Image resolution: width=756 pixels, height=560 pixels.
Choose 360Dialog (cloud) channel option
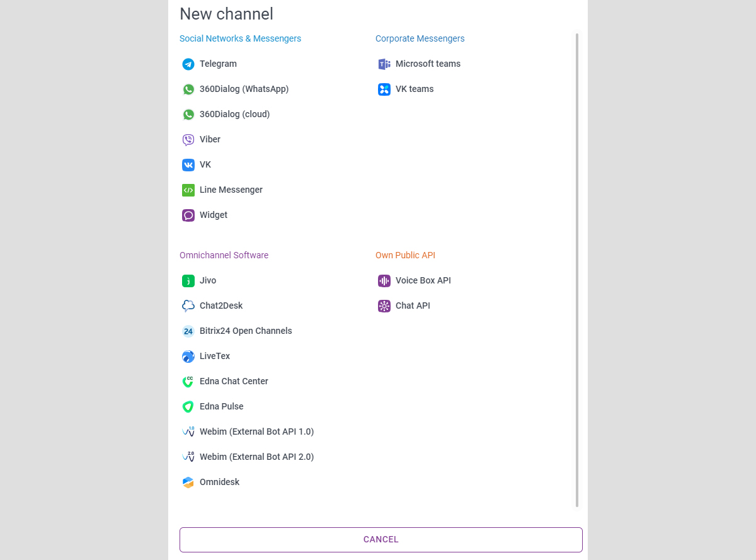coord(234,115)
